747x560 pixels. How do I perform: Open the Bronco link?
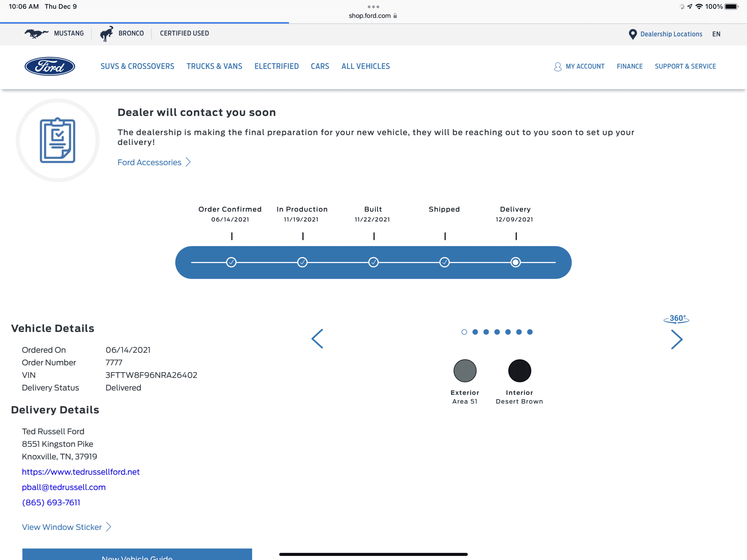131,33
